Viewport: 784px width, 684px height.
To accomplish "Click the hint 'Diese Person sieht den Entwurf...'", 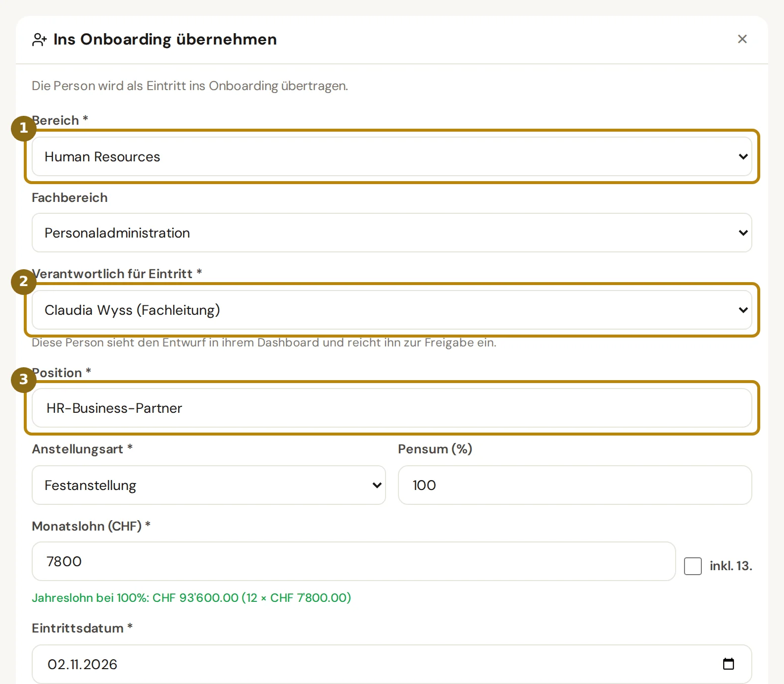I will [x=264, y=342].
